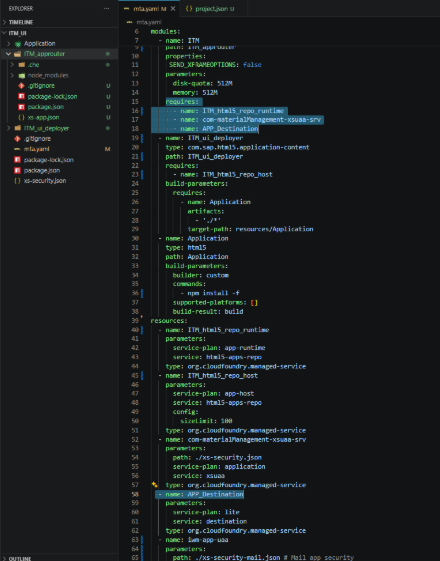The image size is (440, 561).
Task: Expand the ITM_ui_deployer folder
Action: pyautogui.click(x=9, y=128)
